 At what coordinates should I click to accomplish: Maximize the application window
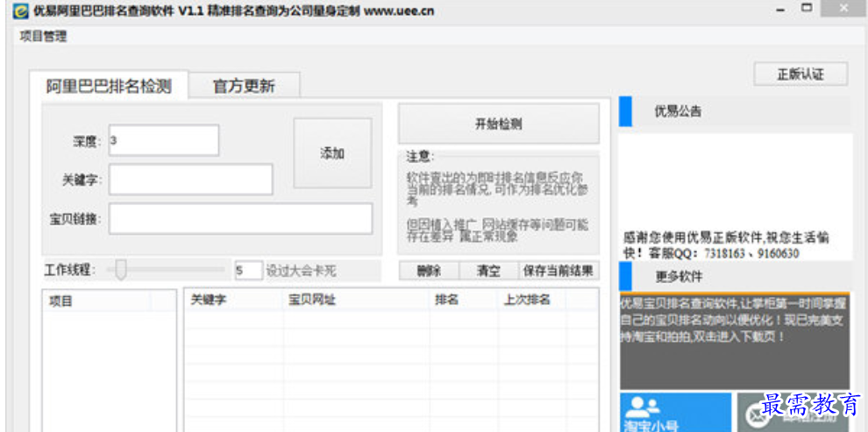pyautogui.click(x=808, y=8)
